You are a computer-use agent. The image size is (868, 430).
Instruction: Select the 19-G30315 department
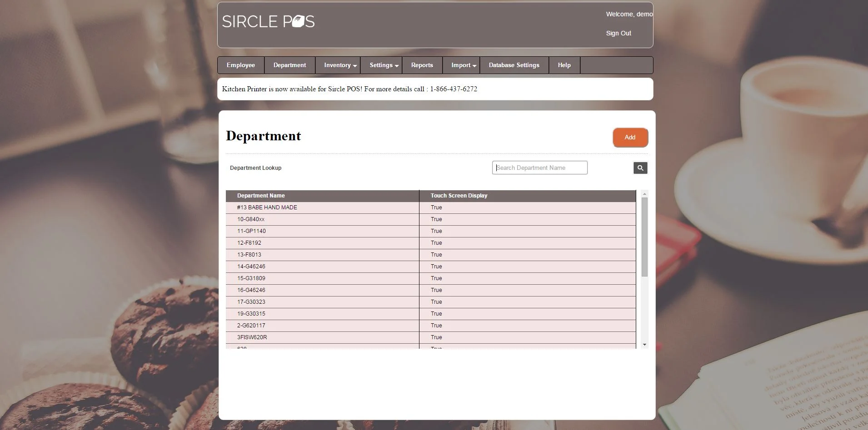(251, 314)
